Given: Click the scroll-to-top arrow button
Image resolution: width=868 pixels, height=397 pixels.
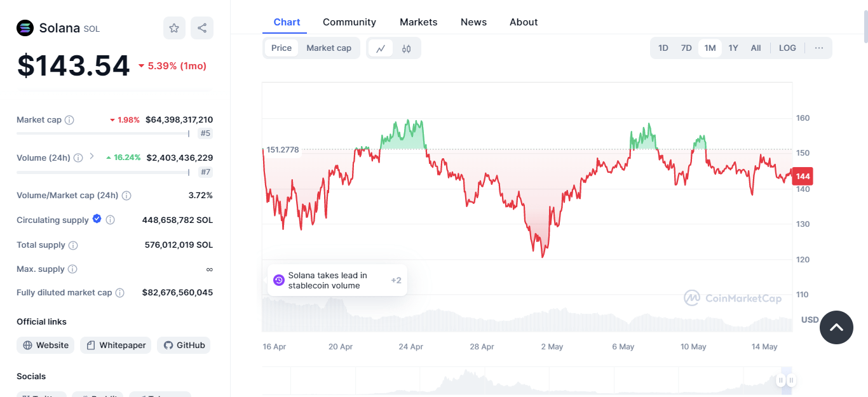Looking at the screenshot, I should point(836,327).
